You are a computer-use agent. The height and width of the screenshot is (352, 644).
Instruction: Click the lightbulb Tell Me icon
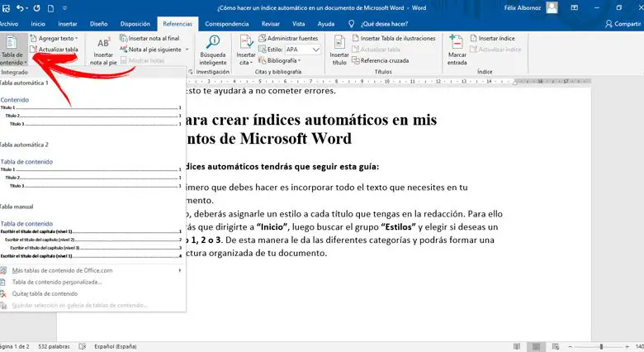[351, 24]
